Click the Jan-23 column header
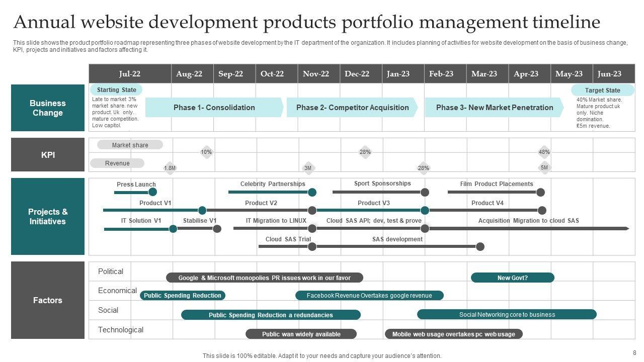 pyautogui.click(x=403, y=74)
